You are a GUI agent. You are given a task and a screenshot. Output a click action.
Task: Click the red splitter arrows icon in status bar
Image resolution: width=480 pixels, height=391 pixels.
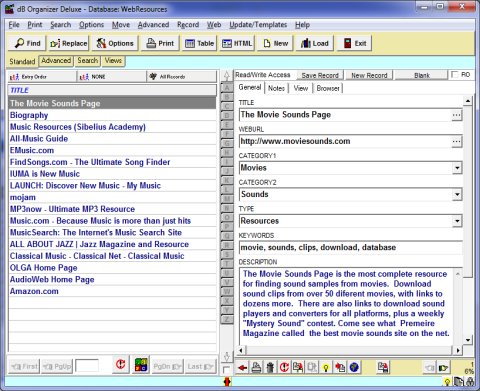(227, 382)
